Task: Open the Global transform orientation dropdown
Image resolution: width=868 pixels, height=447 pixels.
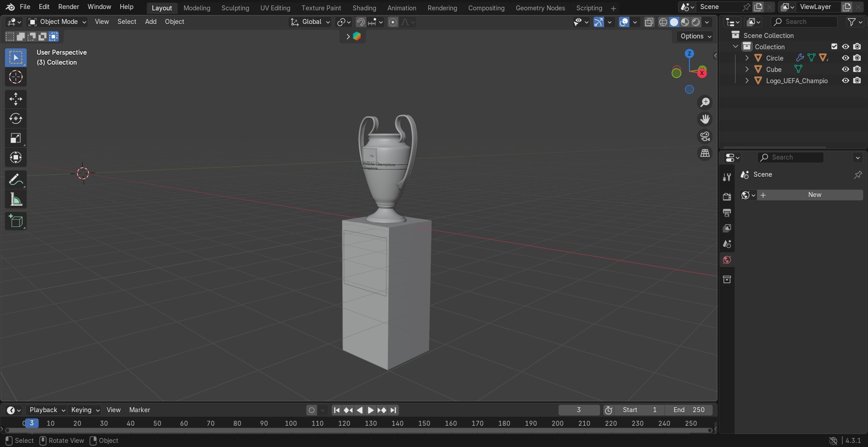Action: coord(310,22)
